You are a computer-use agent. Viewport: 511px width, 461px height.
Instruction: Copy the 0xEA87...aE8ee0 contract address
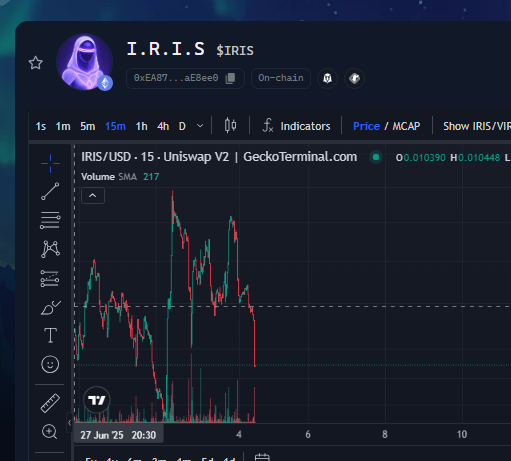230,78
